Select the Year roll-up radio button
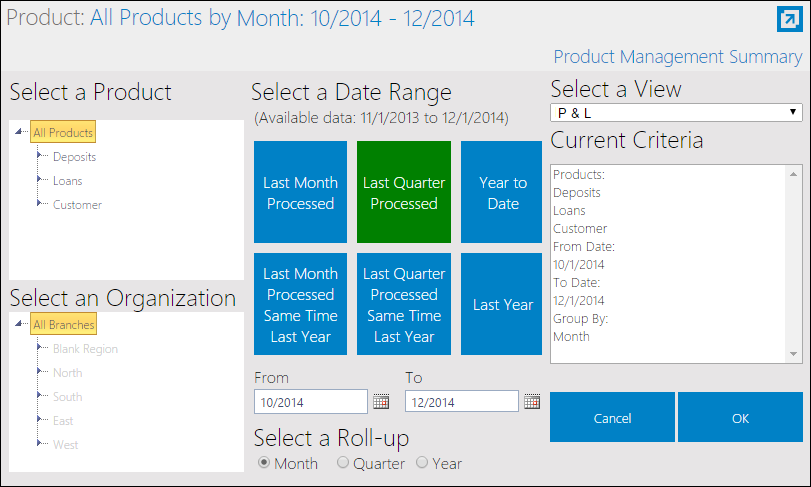Image resolution: width=811 pixels, height=487 pixels. 422,462
